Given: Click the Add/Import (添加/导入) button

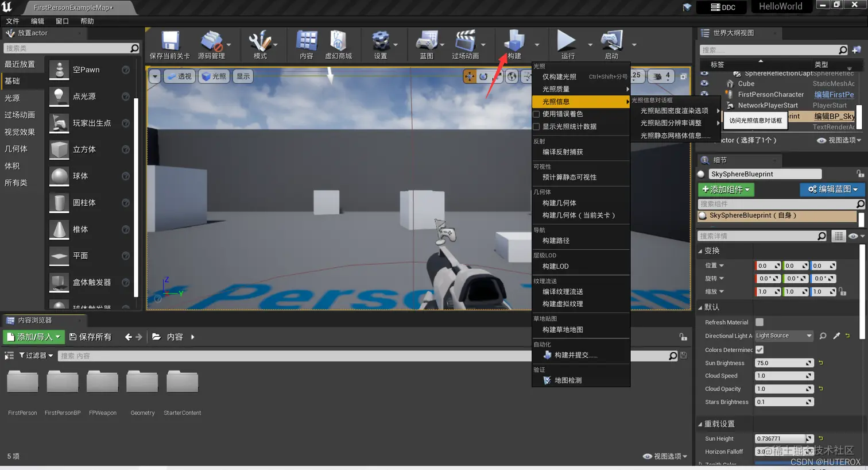Looking at the screenshot, I should pos(34,337).
